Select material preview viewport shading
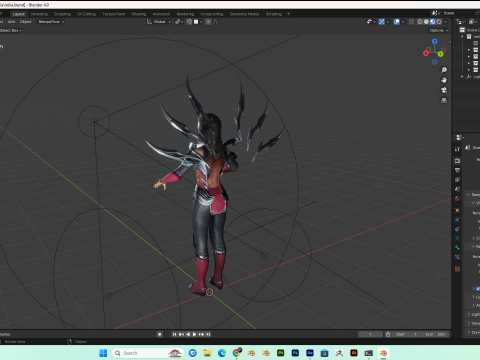480x360 pixels. pyautogui.click(x=433, y=22)
